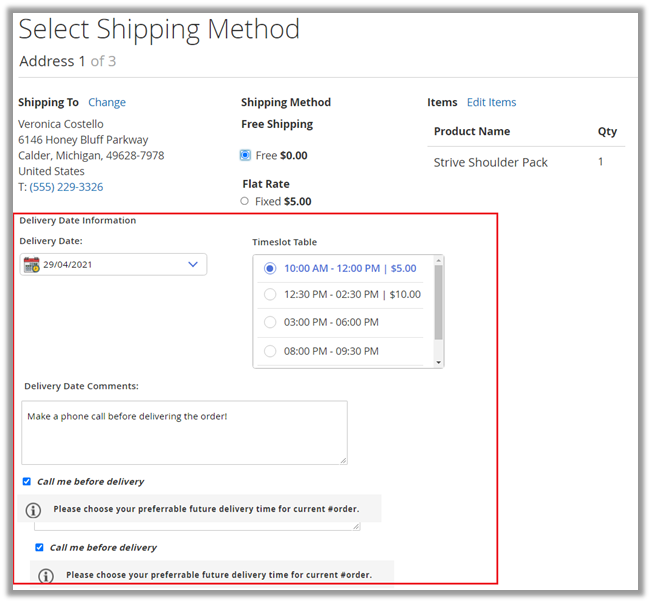Pick the 12:30 PM - 02:30 PM timeslot
Viewport: 651px width, 603px height.
pyautogui.click(x=270, y=294)
